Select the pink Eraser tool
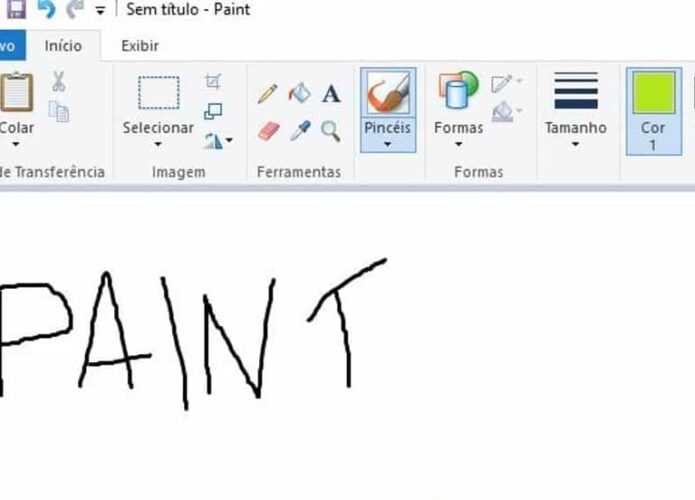Viewport: 695px width, 500px height. [269, 131]
